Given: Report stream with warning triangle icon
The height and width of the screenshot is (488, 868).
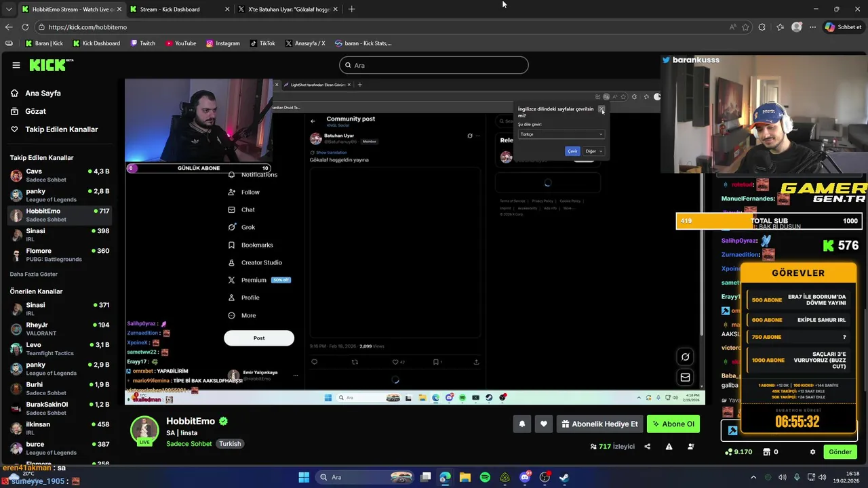Looking at the screenshot, I should (669, 447).
